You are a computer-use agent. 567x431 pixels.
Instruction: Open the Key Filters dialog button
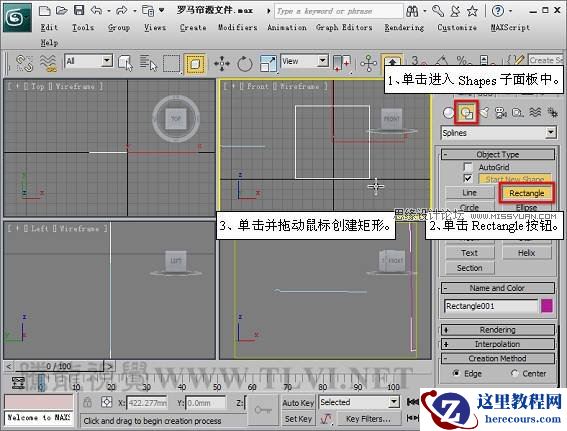[368, 419]
